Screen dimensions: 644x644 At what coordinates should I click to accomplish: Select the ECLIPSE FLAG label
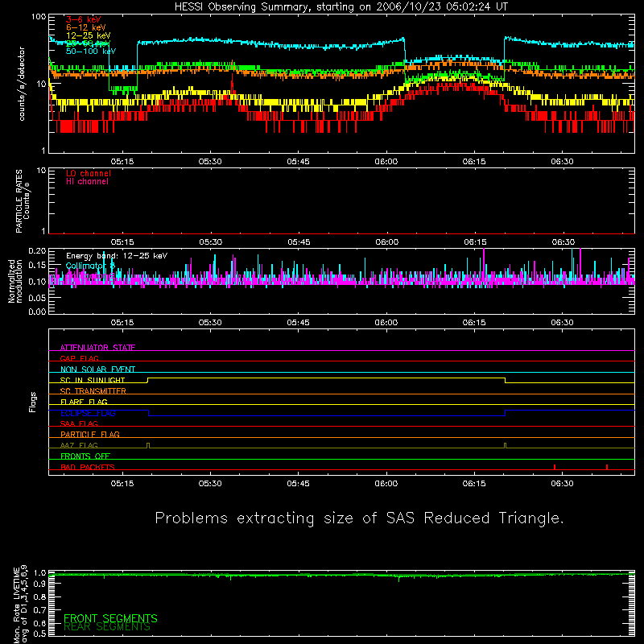88,413
